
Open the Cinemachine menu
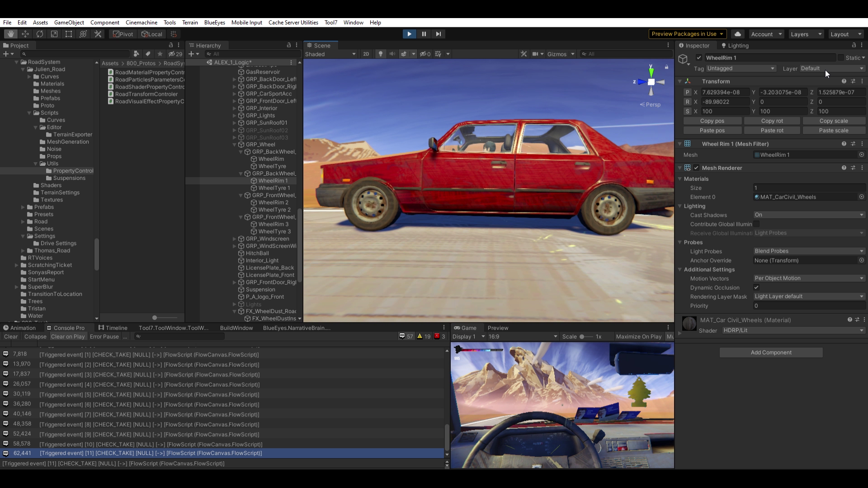(142, 22)
